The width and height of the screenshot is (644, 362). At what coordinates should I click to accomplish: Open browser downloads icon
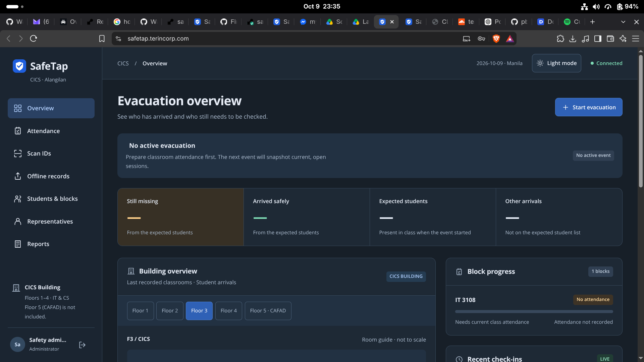point(573,39)
